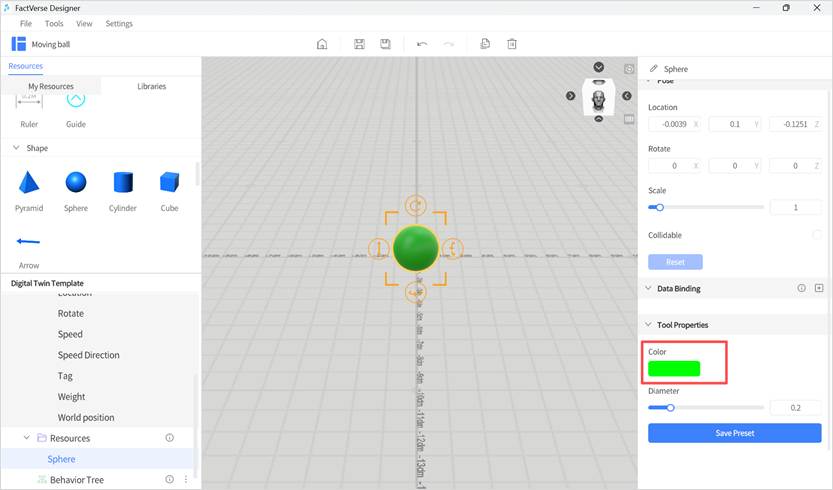833x490 pixels.
Task: Open Behavior Tree more options menu
Action: click(x=185, y=479)
